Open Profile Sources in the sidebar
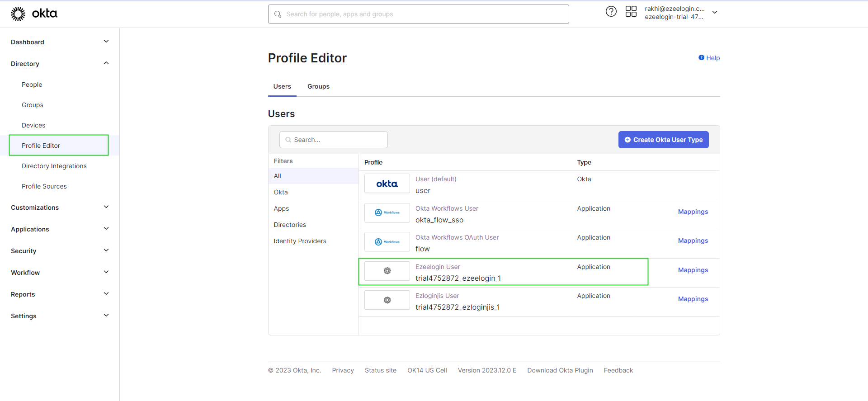The width and height of the screenshot is (868, 401). click(44, 186)
